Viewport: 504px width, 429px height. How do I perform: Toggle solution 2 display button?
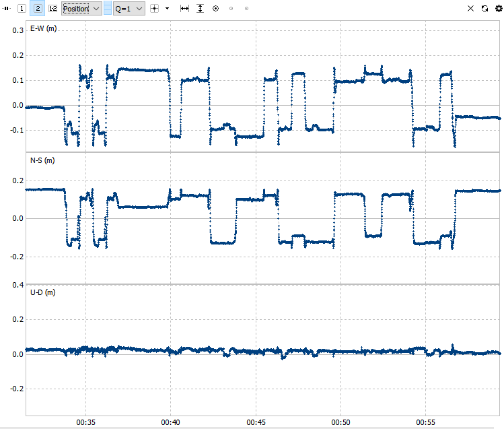point(37,9)
